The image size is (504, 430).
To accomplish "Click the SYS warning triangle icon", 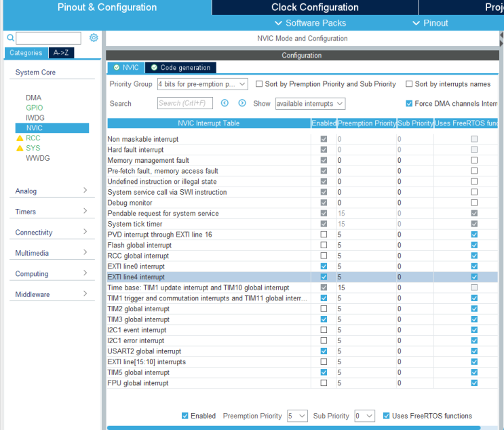I will click(20, 148).
